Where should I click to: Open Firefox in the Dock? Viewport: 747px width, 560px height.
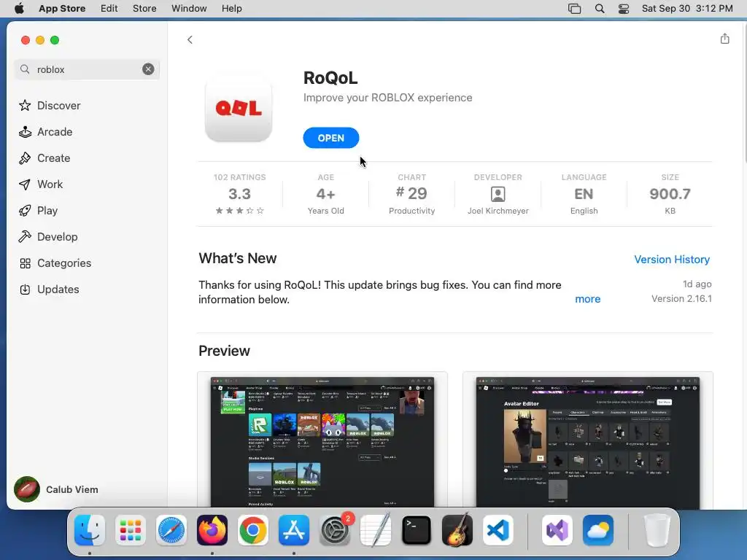click(212, 530)
